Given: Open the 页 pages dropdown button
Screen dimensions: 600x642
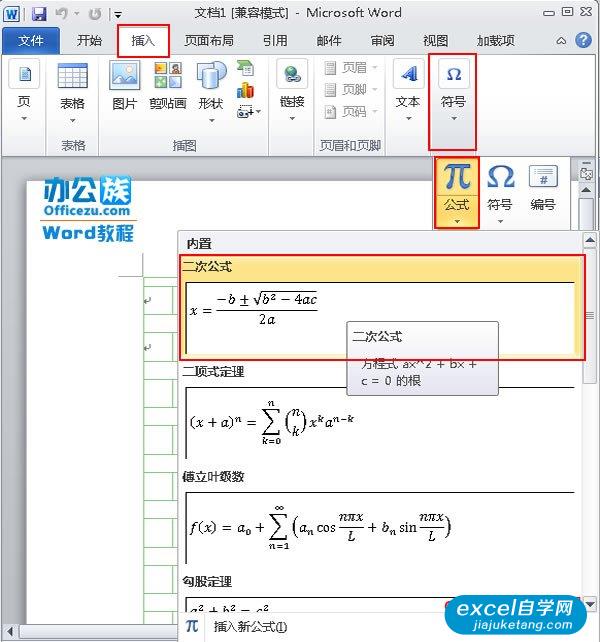Looking at the screenshot, I should click(x=24, y=92).
